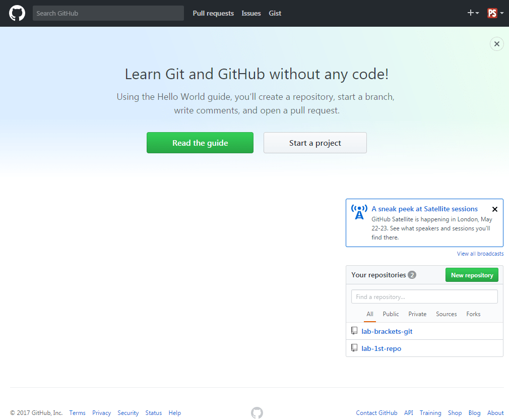The width and height of the screenshot is (509, 420).
Task: Show the Sources repositories tab
Action: pos(447,314)
